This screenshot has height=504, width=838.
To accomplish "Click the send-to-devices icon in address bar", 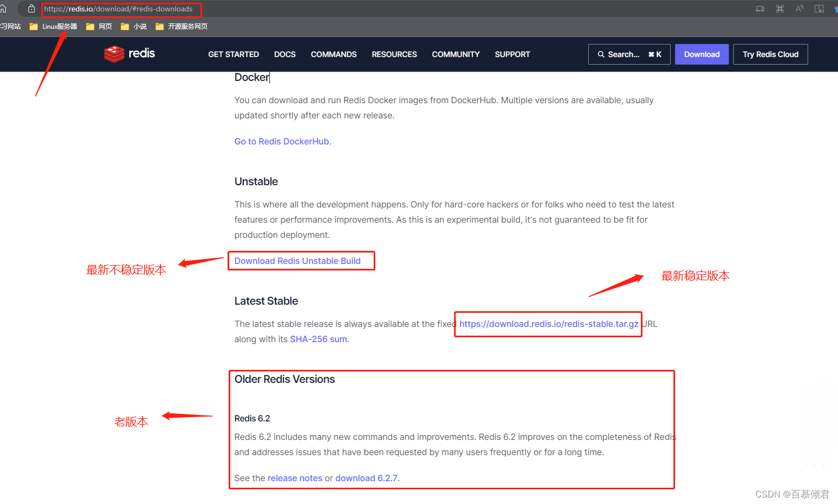I will point(760,9).
